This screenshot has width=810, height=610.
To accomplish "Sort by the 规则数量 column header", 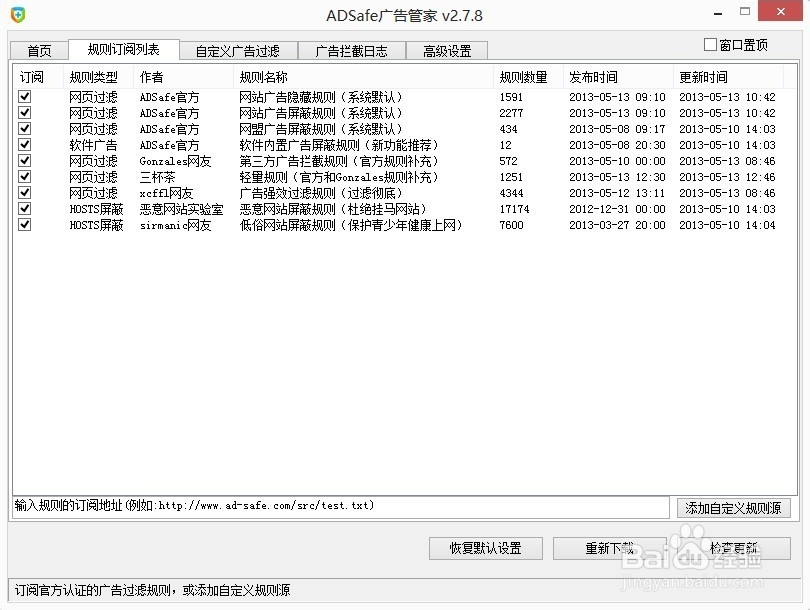I will (528, 77).
